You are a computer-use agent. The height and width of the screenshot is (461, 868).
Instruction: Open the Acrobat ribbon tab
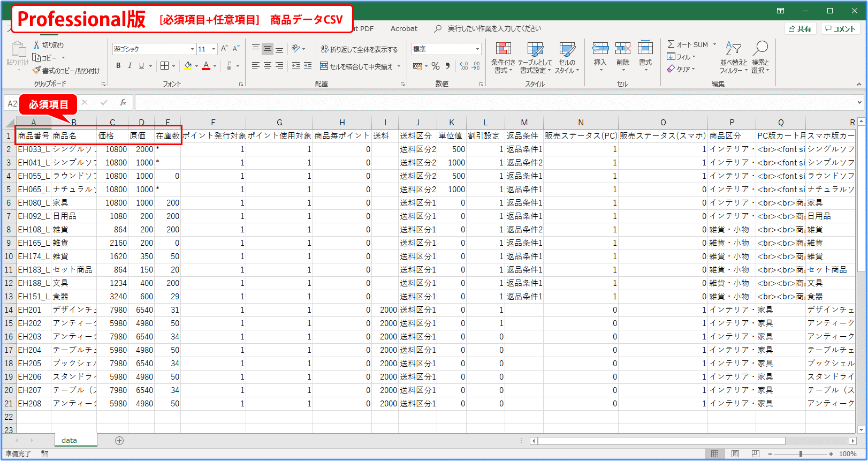[403, 29]
